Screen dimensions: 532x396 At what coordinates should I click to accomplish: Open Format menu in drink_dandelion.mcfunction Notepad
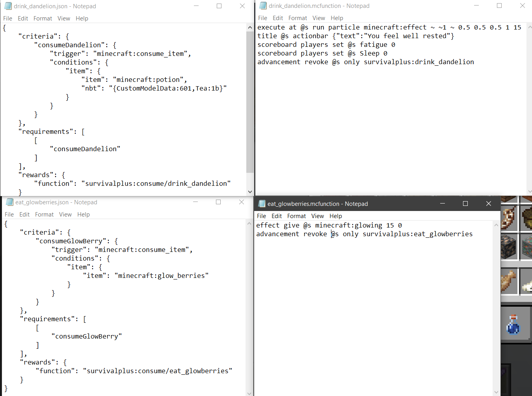tap(298, 18)
